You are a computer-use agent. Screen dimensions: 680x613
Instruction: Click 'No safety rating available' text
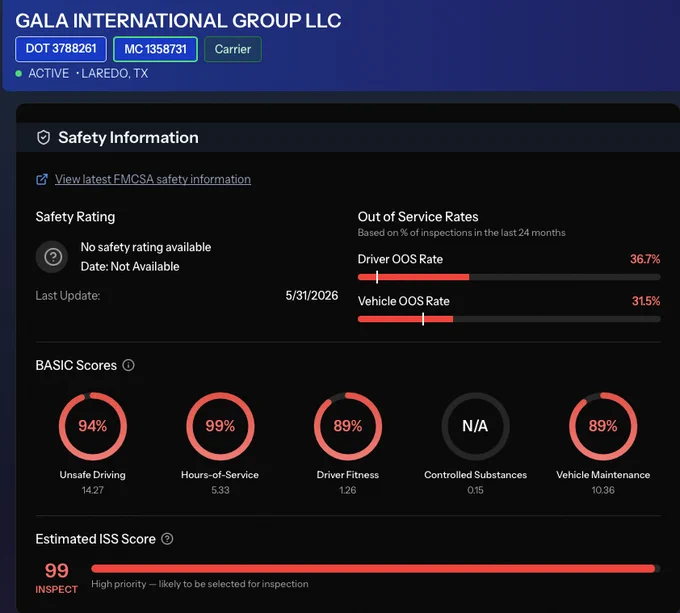click(x=146, y=247)
